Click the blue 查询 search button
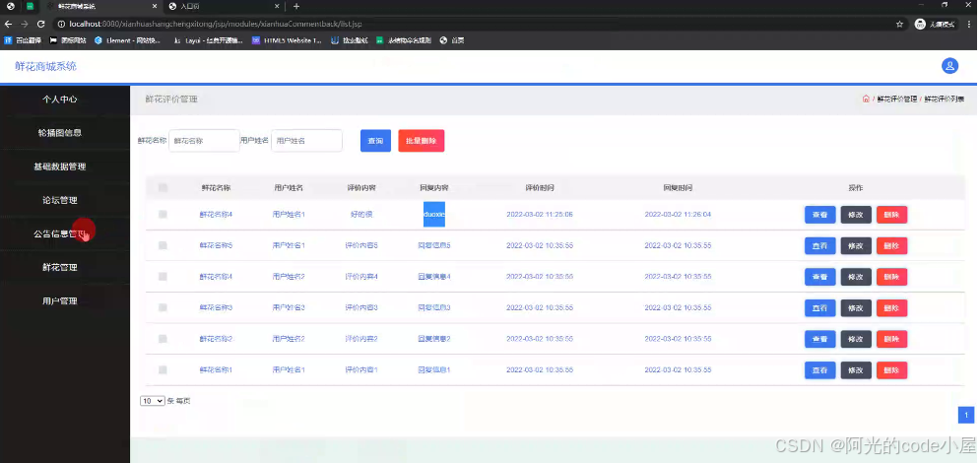This screenshot has width=980, height=463. pos(375,141)
